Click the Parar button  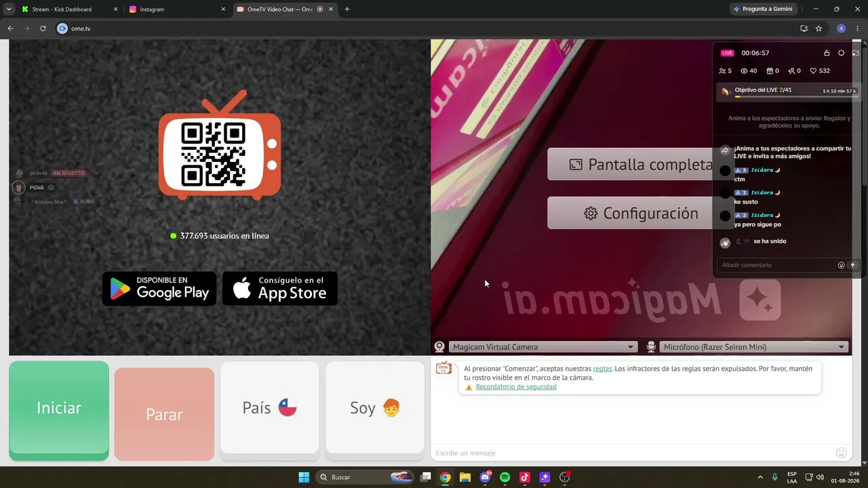point(164,414)
